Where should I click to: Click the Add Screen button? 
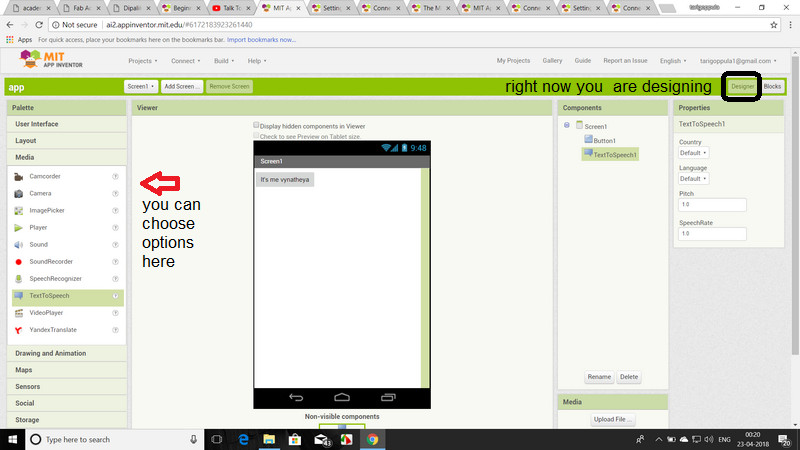click(182, 87)
